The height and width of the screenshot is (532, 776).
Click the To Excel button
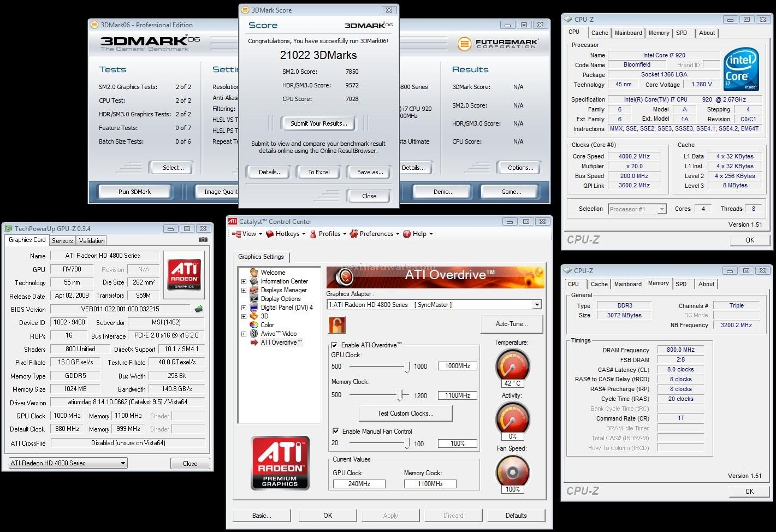(319, 172)
